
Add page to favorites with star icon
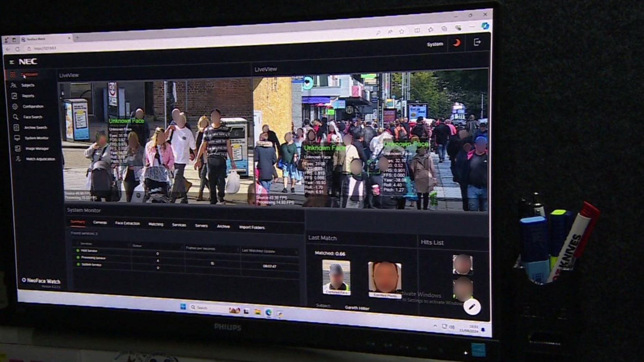(402, 31)
